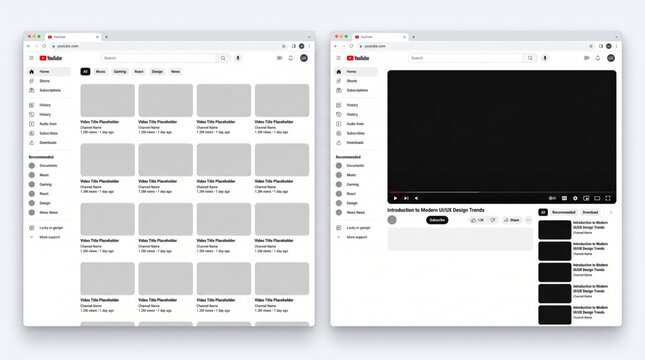Expand the video description box
The image size is (645, 360).
(460, 239)
